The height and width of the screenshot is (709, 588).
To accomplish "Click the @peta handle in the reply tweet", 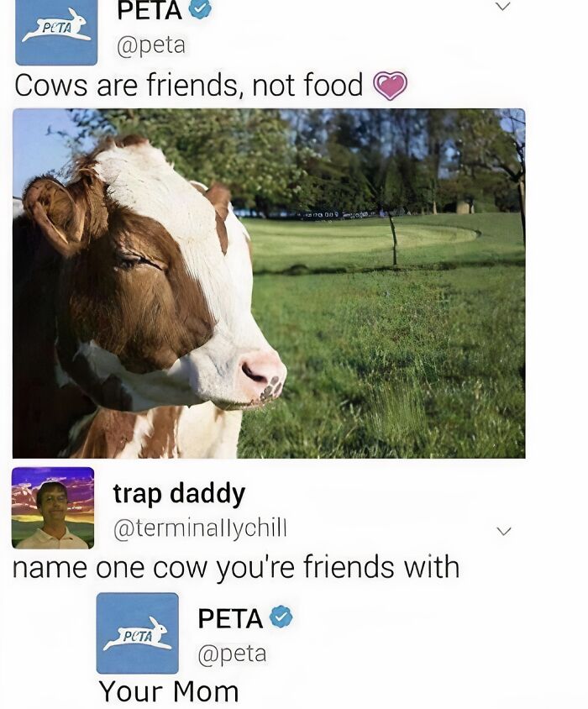I will (x=232, y=654).
